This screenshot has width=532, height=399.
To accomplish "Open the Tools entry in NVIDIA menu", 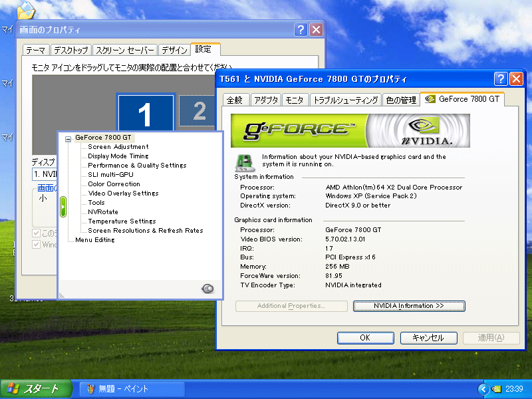I will pyautogui.click(x=96, y=203).
